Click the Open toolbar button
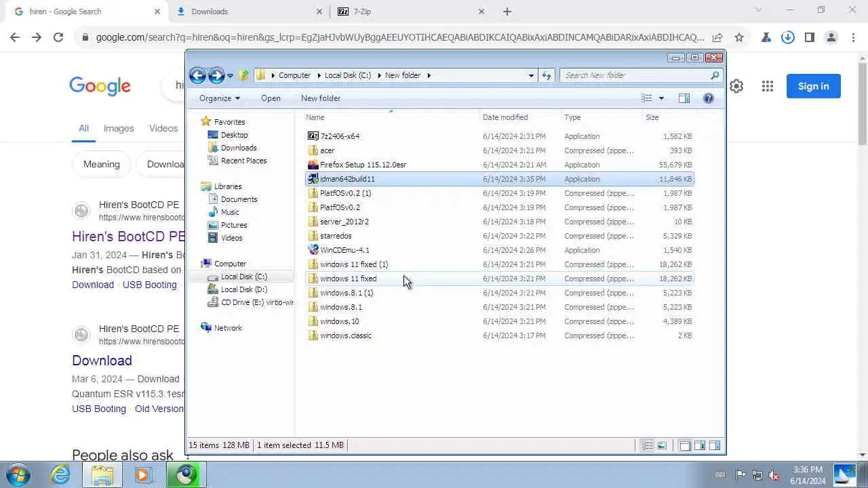The width and height of the screenshot is (868, 488). [x=271, y=98]
